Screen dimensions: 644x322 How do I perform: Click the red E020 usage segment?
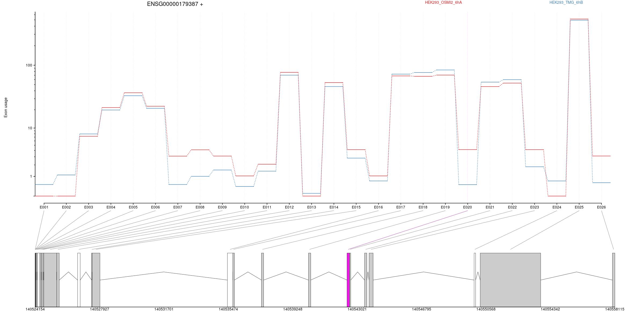[x=468, y=149]
